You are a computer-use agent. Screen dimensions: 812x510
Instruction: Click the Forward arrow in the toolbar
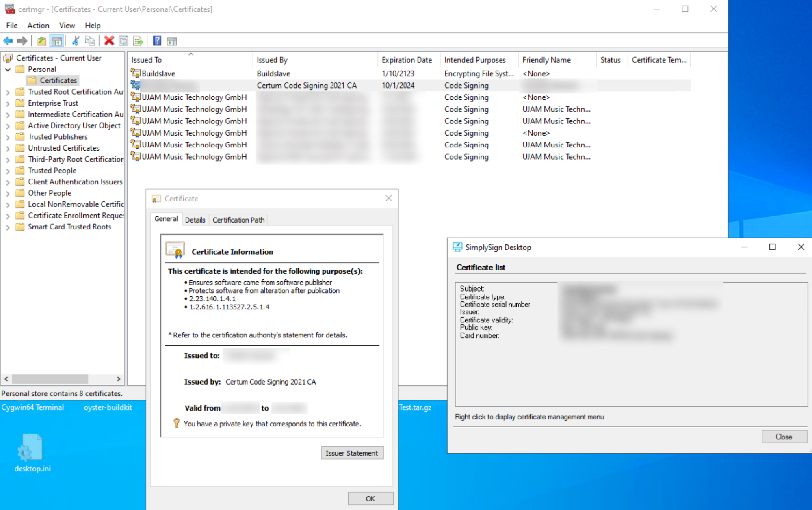coord(22,41)
